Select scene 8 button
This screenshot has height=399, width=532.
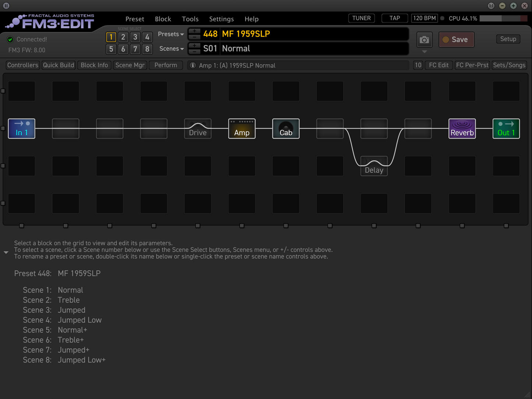[x=147, y=49]
